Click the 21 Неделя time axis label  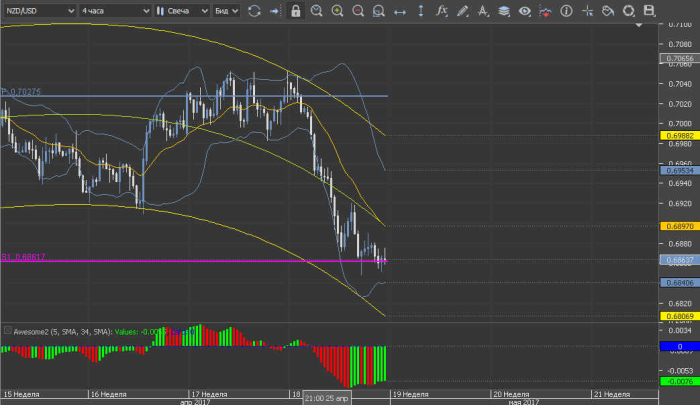point(611,394)
